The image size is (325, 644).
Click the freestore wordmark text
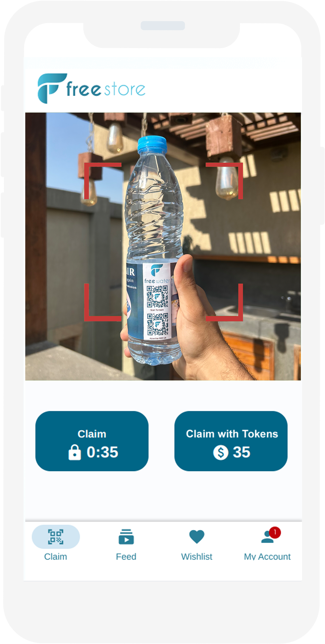[106, 89]
